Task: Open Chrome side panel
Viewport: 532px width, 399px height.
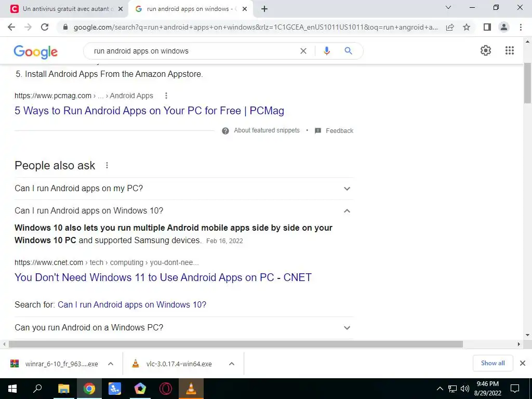Action: pyautogui.click(x=487, y=27)
